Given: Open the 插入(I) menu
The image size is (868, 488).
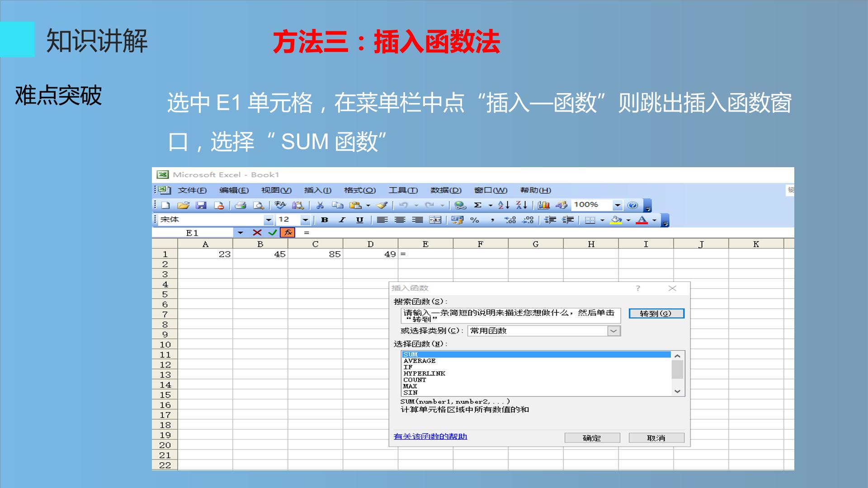Looking at the screenshot, I should point(318,190).
